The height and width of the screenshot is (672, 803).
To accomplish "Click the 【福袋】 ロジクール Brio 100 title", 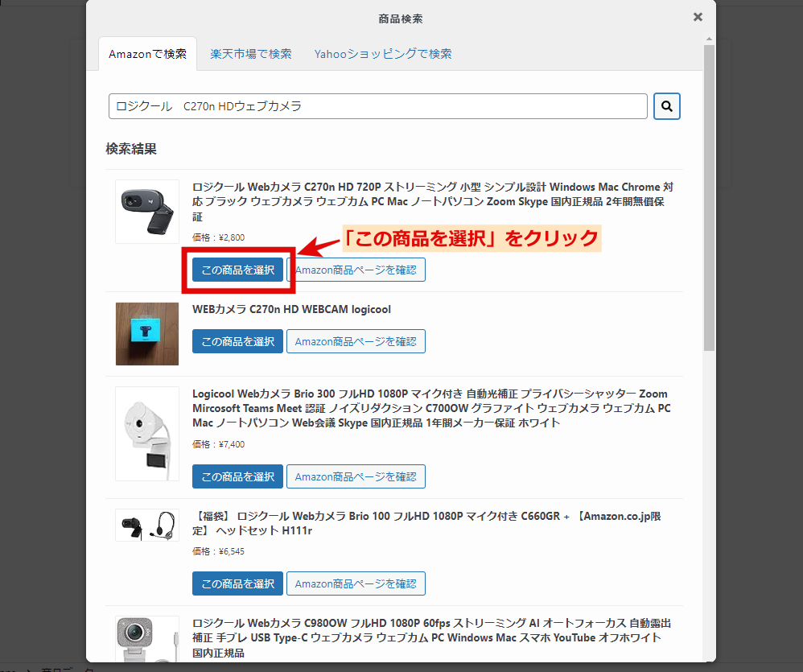I will [x=426, y=523].
